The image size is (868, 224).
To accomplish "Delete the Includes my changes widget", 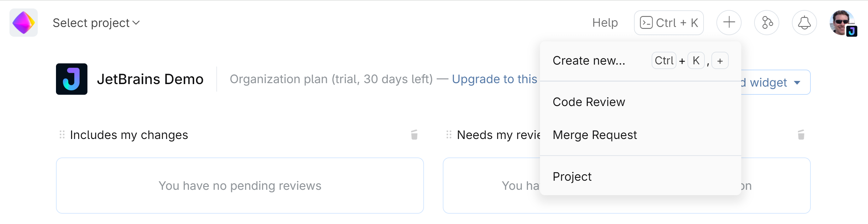I will (x=414, y=135).
